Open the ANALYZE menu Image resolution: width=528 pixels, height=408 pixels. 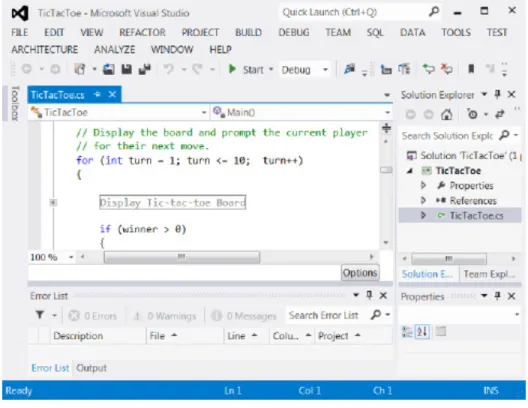114,49
